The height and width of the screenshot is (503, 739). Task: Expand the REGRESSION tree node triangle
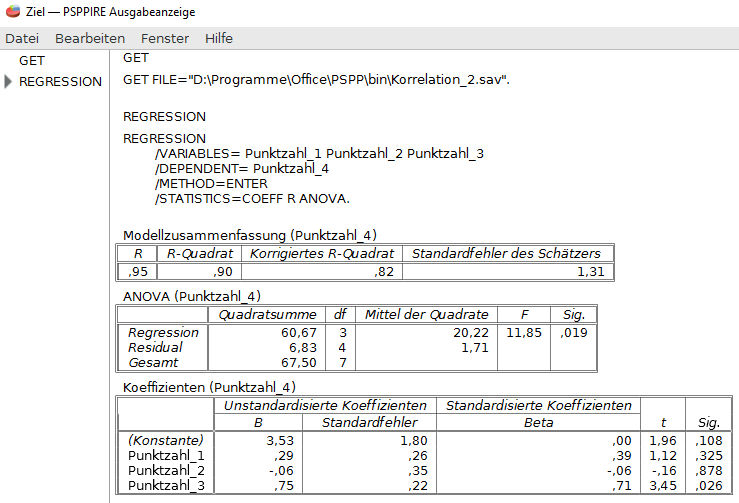pyautogui.click(x=8, y=82)
